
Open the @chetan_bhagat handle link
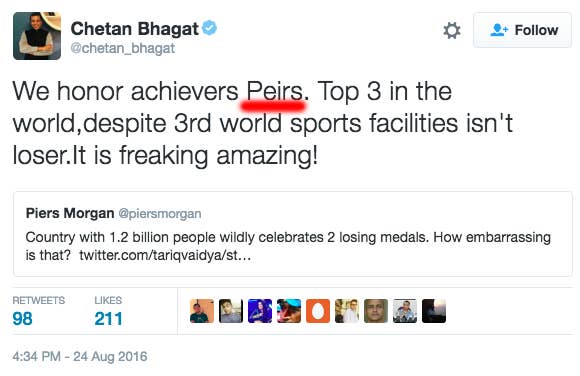point(122,48)
